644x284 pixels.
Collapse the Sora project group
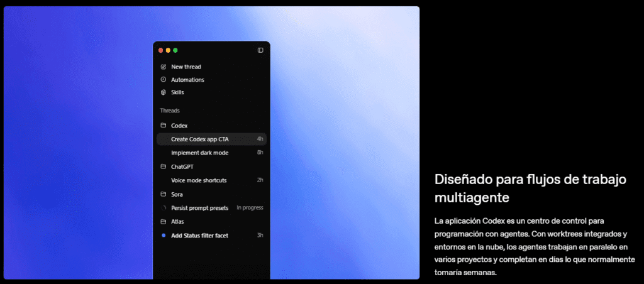pos(177,195)
